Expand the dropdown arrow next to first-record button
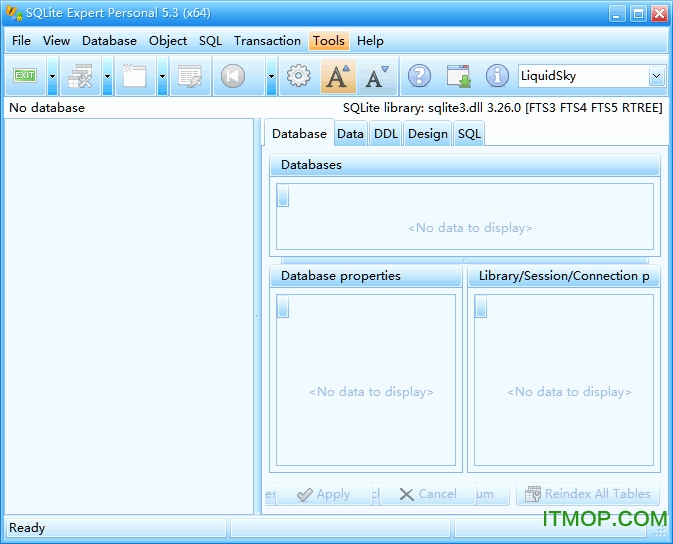Image resolution: width=673 pixels, height=544 pixels. tap(271, 76)
